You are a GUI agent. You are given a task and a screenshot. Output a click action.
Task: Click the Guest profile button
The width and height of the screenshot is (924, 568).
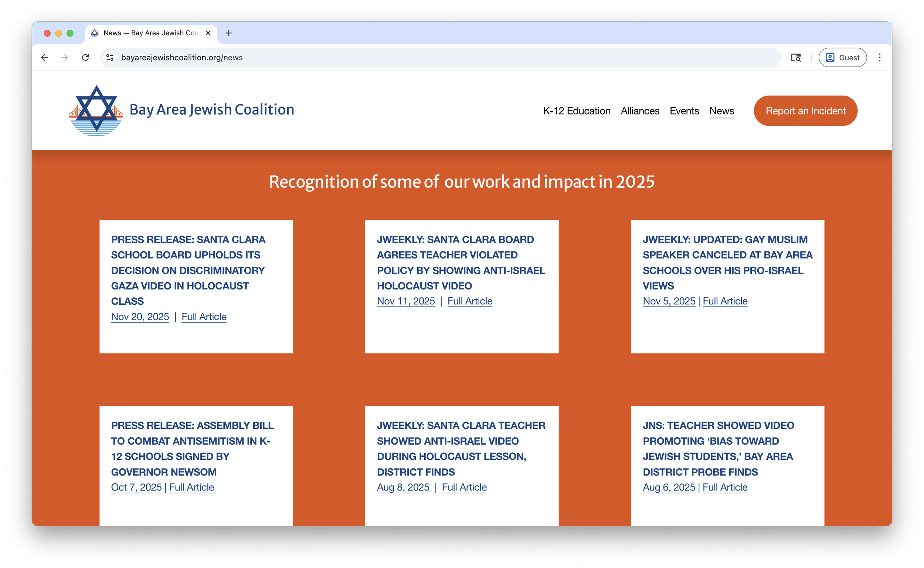click(x=842, y=58)
